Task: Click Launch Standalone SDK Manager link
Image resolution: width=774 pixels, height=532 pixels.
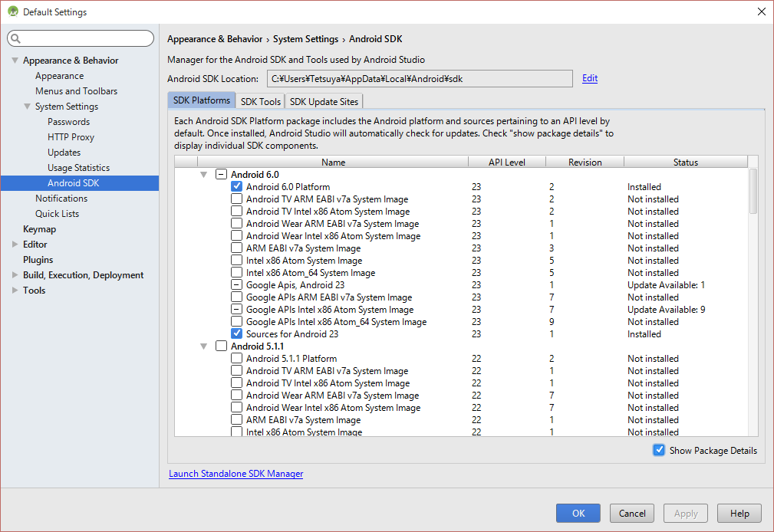Action: coord(236,473)
